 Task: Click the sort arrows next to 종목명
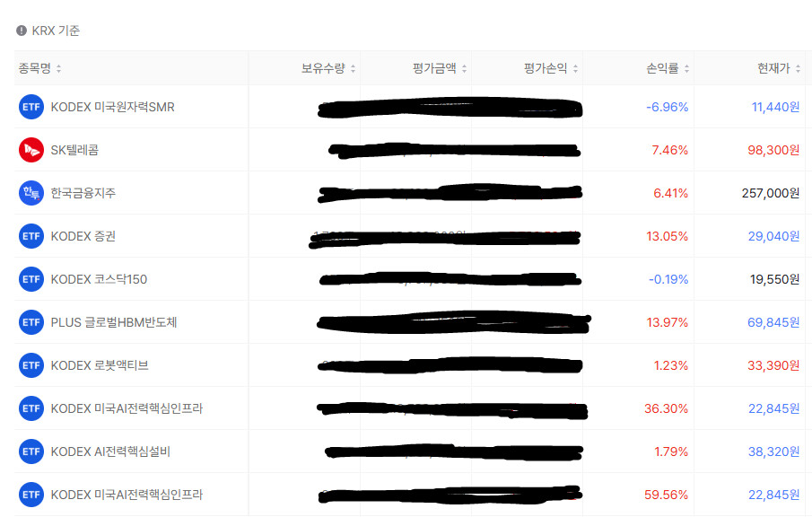click(58, 68)
